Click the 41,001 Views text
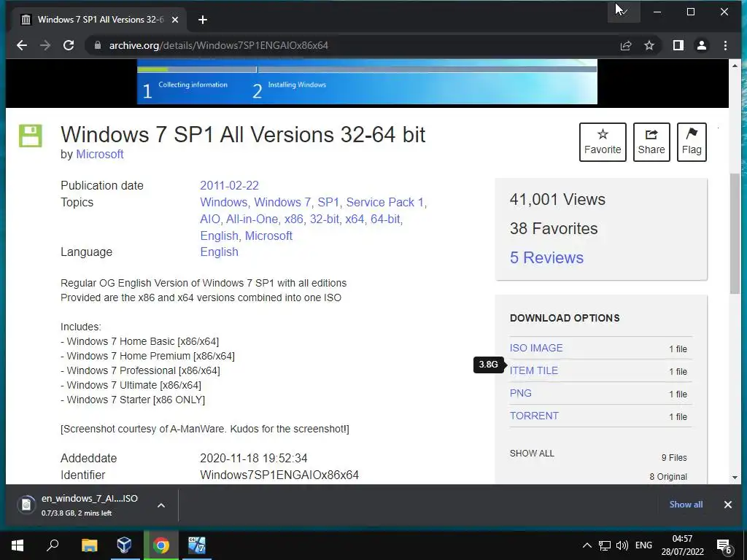747x560 pixels. pos(557,200)
